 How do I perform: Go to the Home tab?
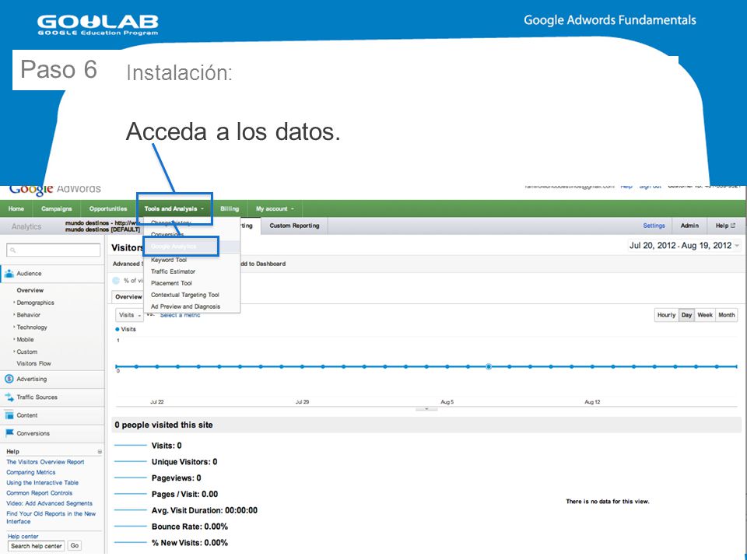click(x=16, y=208)
